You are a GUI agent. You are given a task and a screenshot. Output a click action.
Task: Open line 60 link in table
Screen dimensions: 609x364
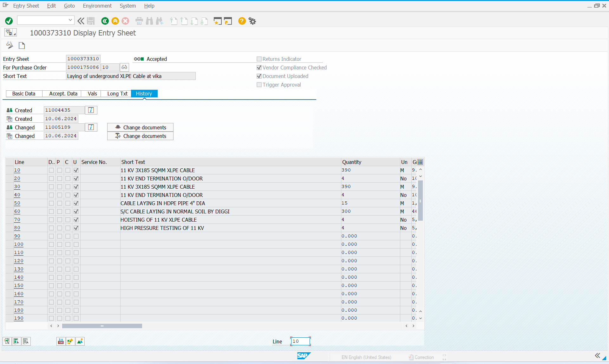coord(17,211)
